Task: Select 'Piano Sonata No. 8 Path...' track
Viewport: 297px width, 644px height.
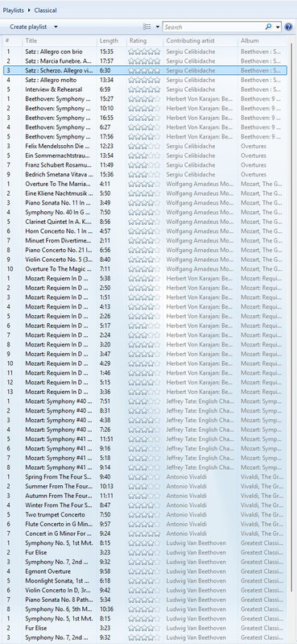Action: coord(145,600)
